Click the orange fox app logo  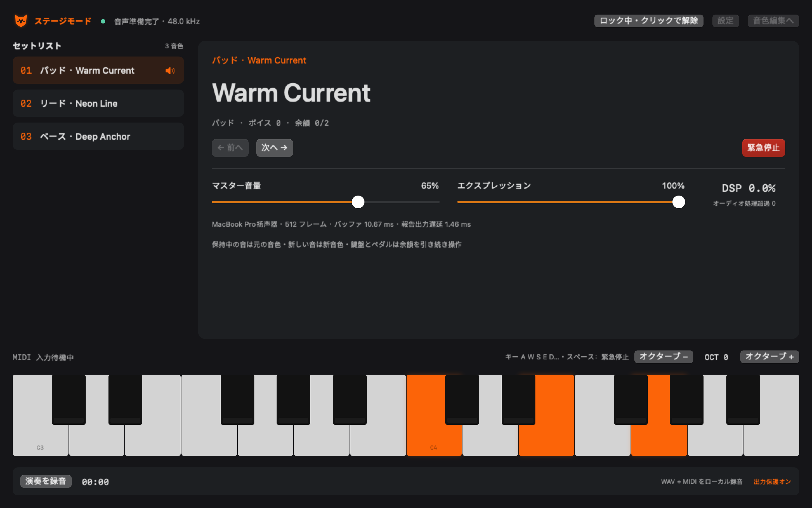21,21
